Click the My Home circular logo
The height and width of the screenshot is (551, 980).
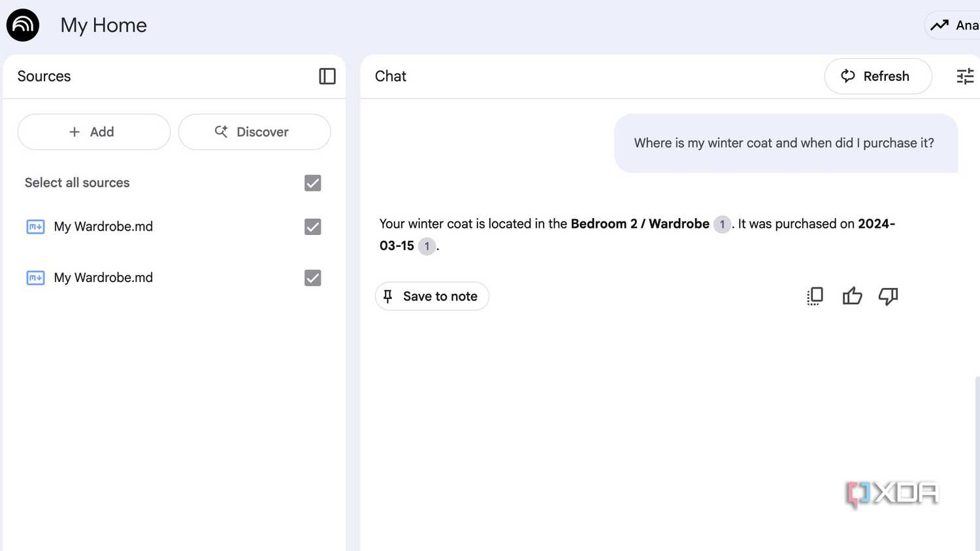click(x=22, y=25)
